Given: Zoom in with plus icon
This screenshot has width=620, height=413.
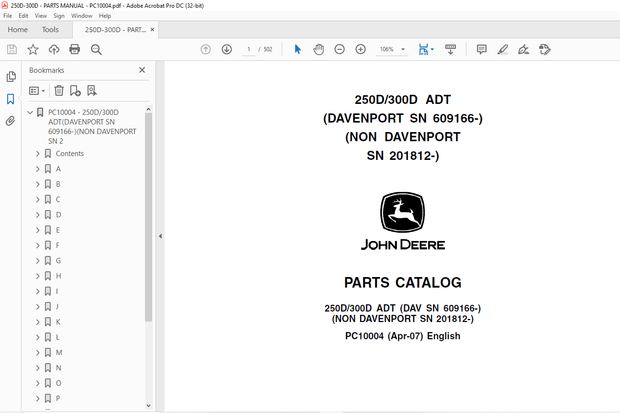Looking at the screenshot, I should point(361,49).
